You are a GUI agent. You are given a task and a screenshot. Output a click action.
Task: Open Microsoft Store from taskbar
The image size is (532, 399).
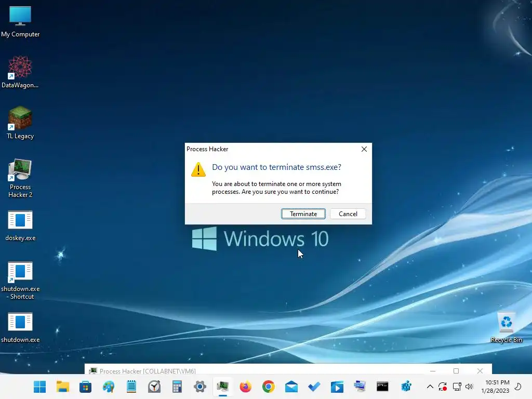tap(86, 387)
